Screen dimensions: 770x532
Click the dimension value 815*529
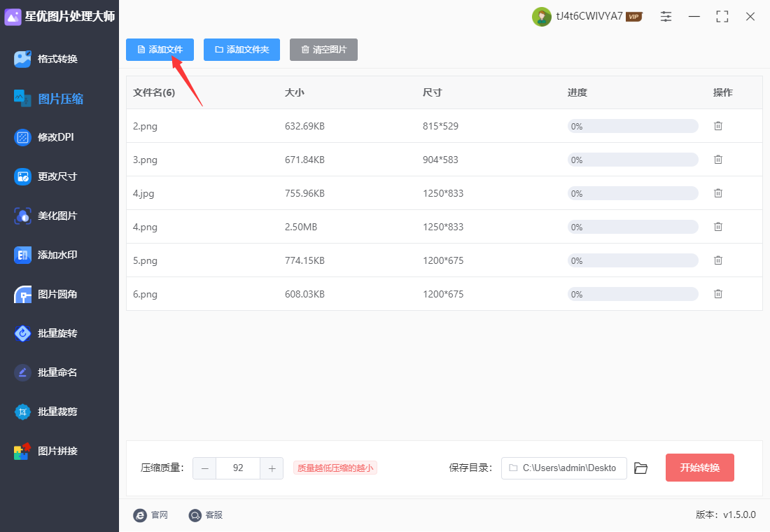click(440, 126)
